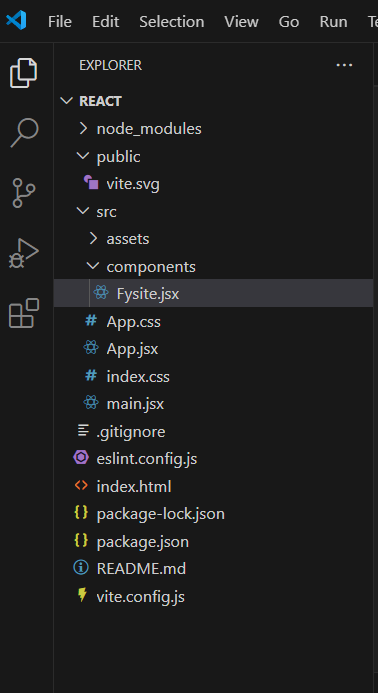Click the SVG file icon beside vite.svg
378x693 pixels.
91,182
